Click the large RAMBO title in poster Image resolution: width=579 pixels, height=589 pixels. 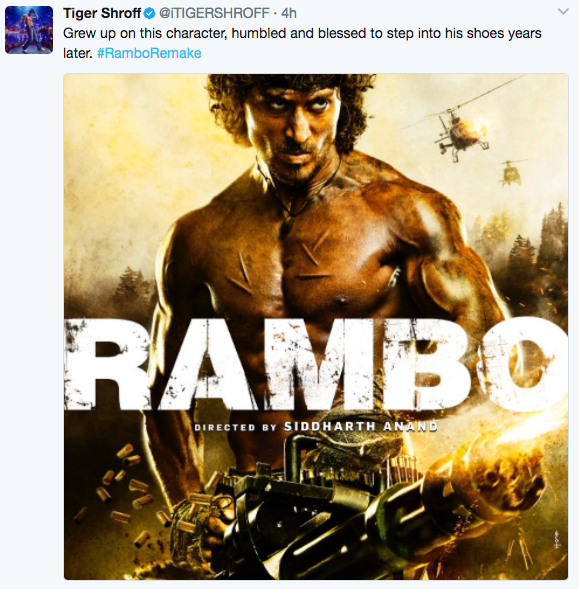[x=316, y=364]
